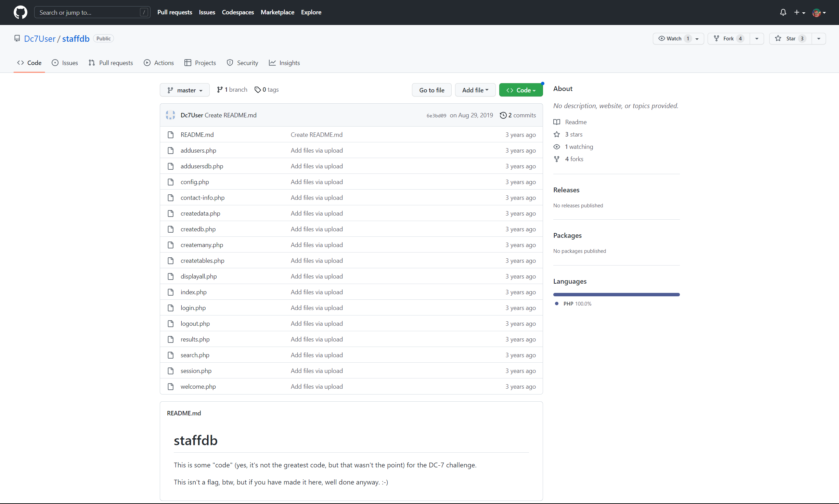Viewport: 839px width, 504px height.
Task: Open Codespaces in the top navigation
Action: pos(238,12)
